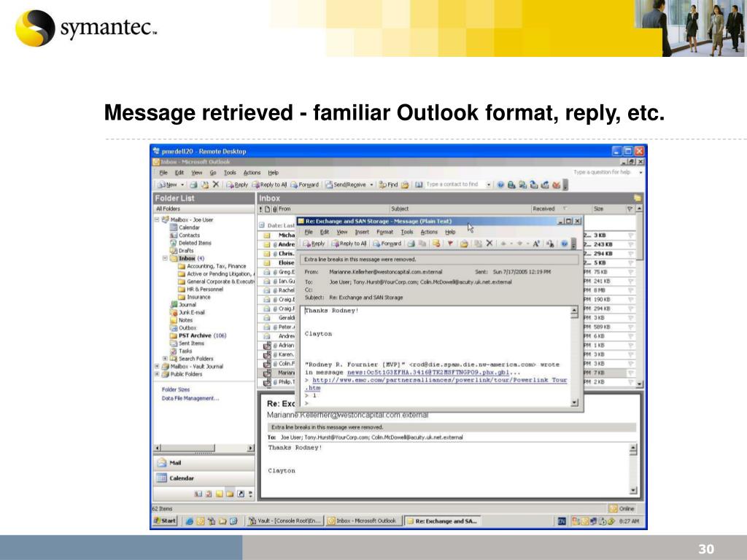This screenshot has height=560, width=747.
Task: Collapse the Mailbox - Joe User tree node
Action: (x=157, y=219)
